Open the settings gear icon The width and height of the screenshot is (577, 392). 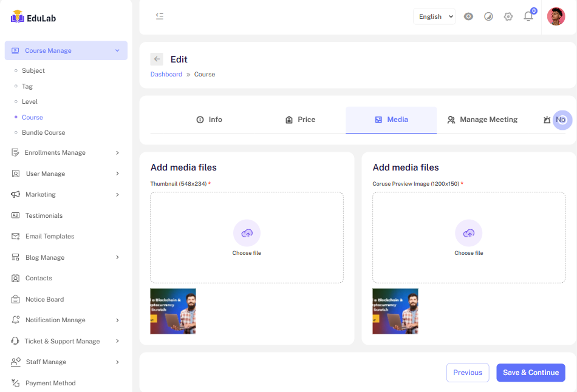508,16
